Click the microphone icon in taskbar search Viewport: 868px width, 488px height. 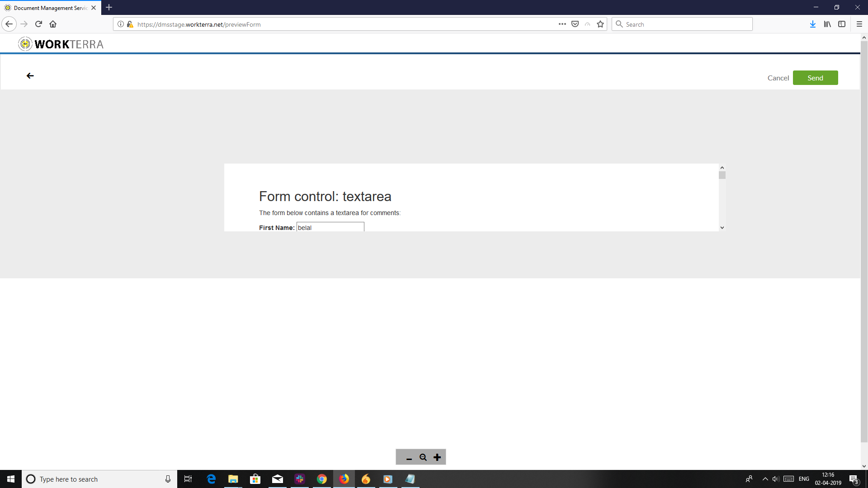(x=168, y=479)
